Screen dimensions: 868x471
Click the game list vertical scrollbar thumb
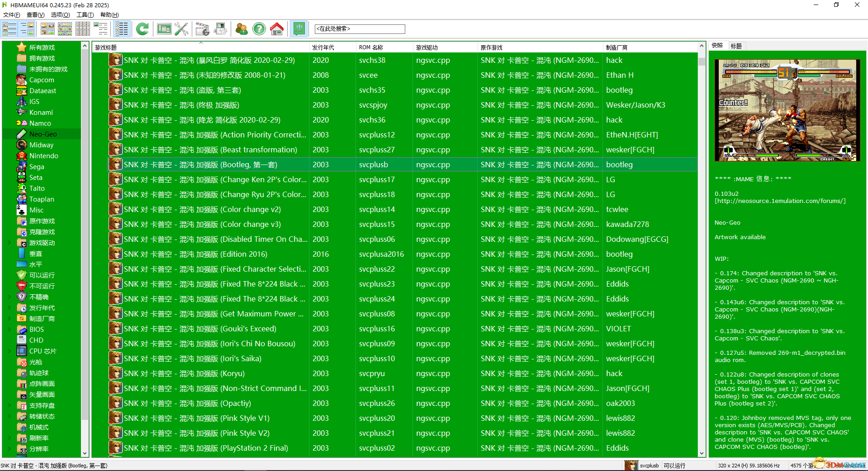coord(702,61)
